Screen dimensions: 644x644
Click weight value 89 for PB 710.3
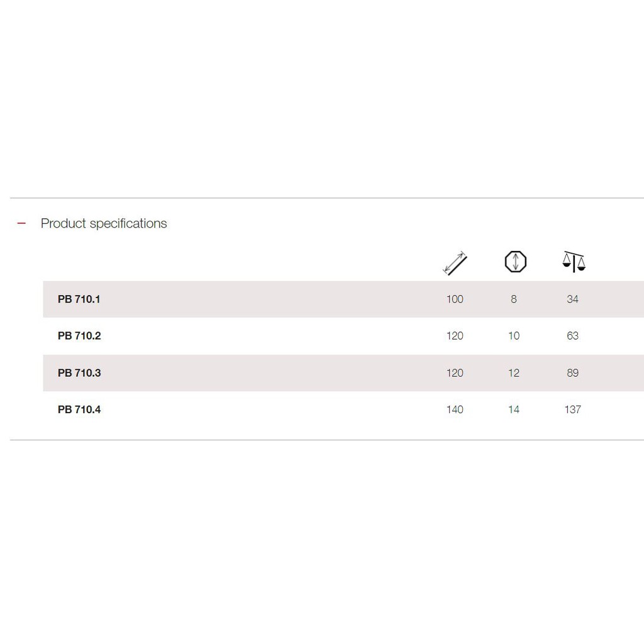(572, 372)
